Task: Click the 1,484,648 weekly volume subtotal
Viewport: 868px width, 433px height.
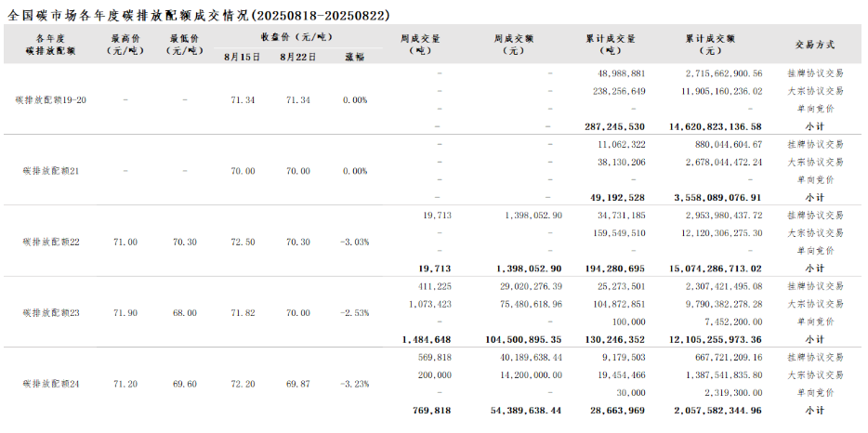Action: [427, 339]
